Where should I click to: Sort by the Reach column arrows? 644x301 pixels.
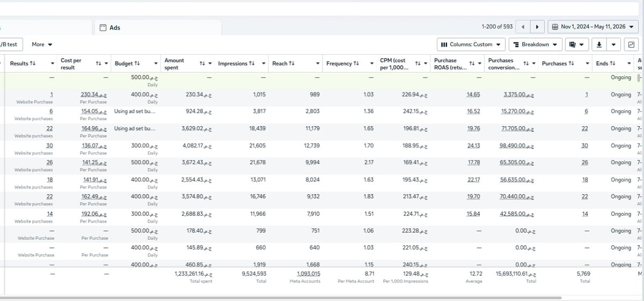coord(291,63)
